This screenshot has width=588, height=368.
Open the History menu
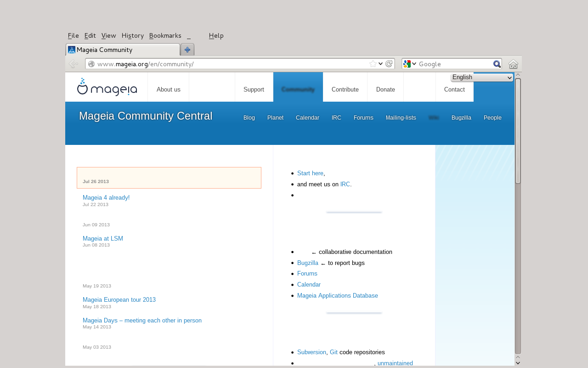coord(133,36)
